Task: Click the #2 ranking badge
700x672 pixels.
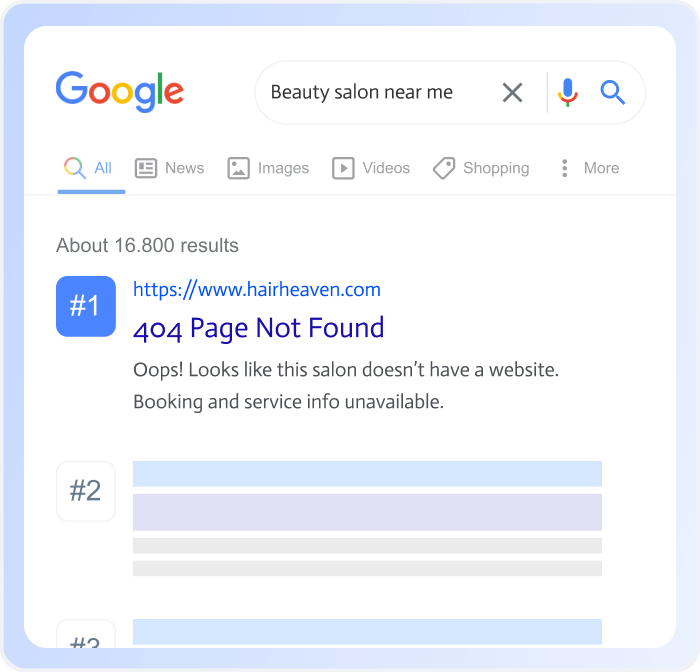Action: pos(86,491)
